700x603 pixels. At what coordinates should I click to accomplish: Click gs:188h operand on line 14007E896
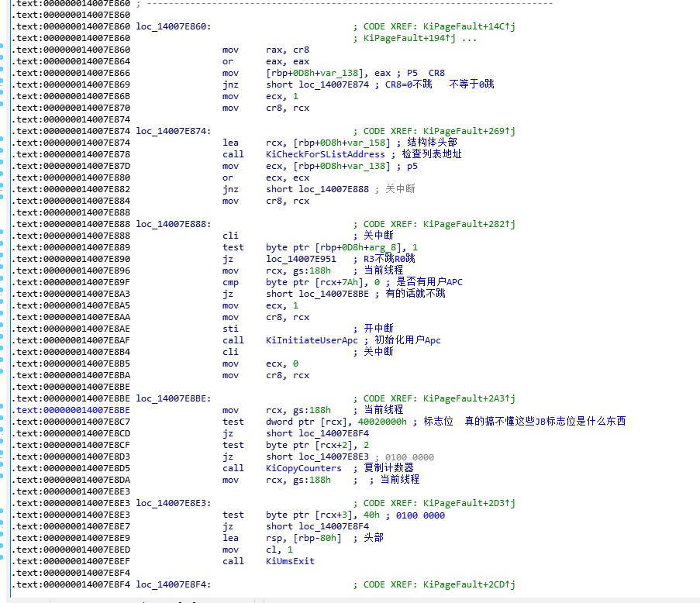coord(312,270)
